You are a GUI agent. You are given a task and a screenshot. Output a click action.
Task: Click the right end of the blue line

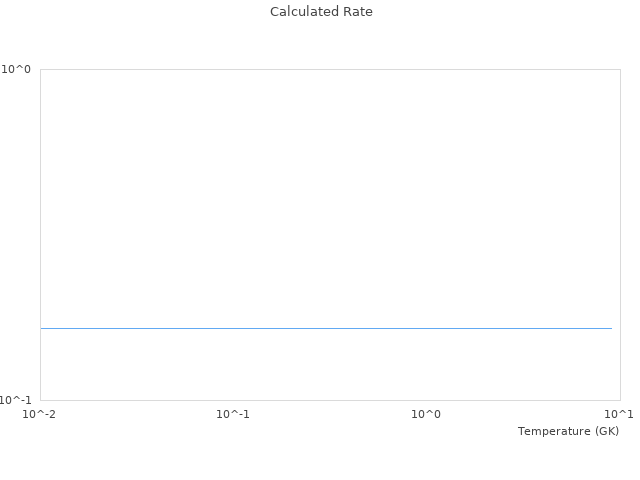611,328
